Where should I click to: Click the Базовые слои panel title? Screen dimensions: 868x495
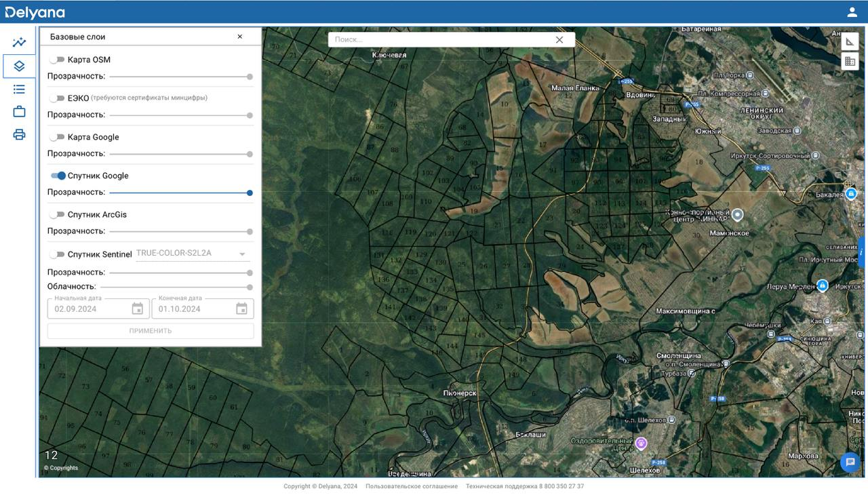pyautogui.click(x=78, y=37)
